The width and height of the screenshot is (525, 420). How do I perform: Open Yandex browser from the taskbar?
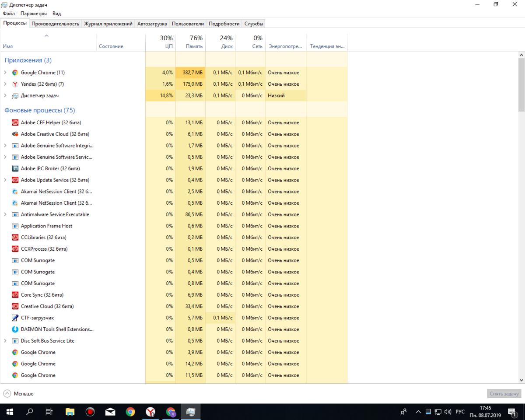(150, 412)
